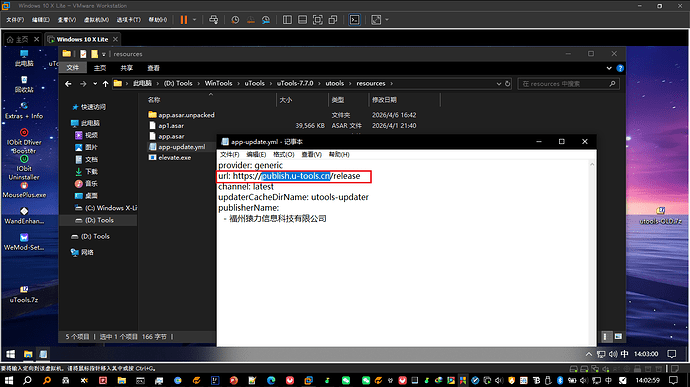Open Notepad 帮助(H) menu
This screenshot has width=690, height=387.
(x=339, y=155)
